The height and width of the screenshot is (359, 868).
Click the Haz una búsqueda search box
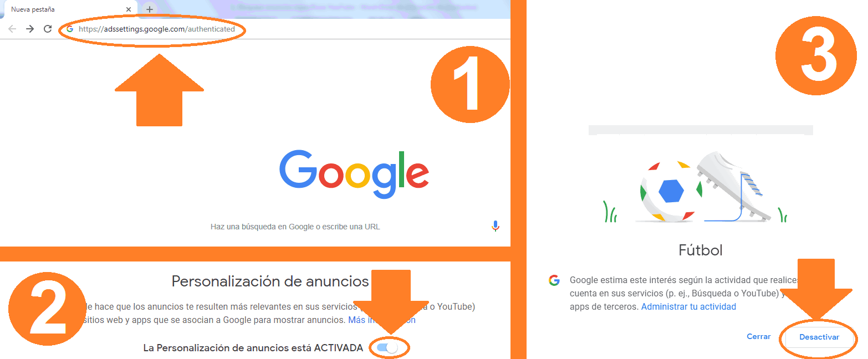tap(295, 227)
